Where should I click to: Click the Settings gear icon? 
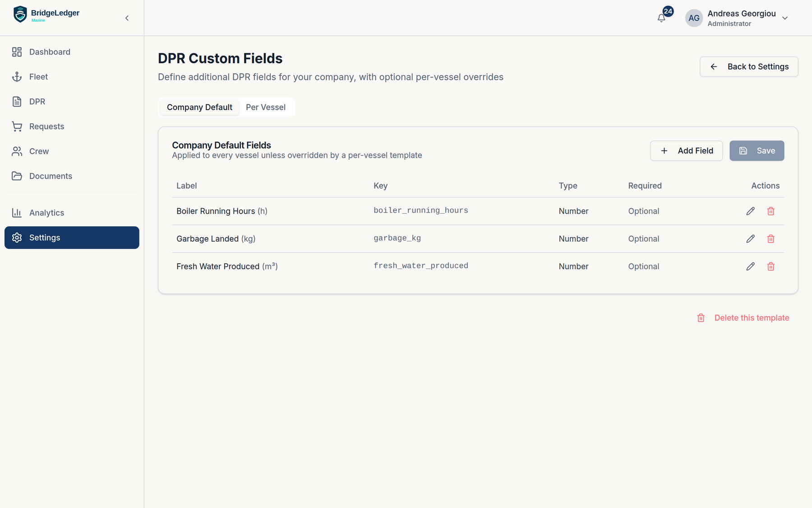(x=17, y=238)
